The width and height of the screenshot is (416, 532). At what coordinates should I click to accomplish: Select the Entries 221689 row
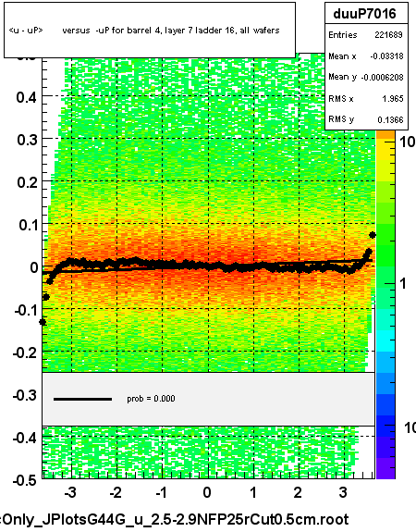point(366,34)
